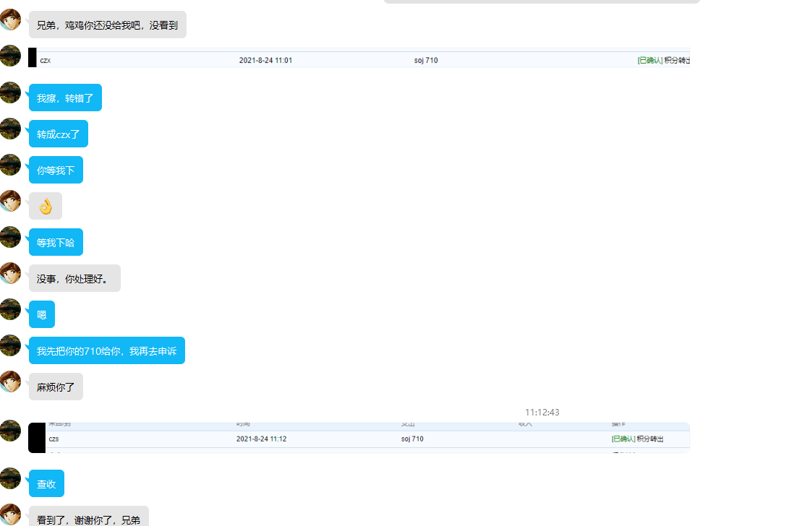Click the "我先把你的710给你，我再去申诉" bubble
This screenshot has width=812, height=526.
click(107, 350)
